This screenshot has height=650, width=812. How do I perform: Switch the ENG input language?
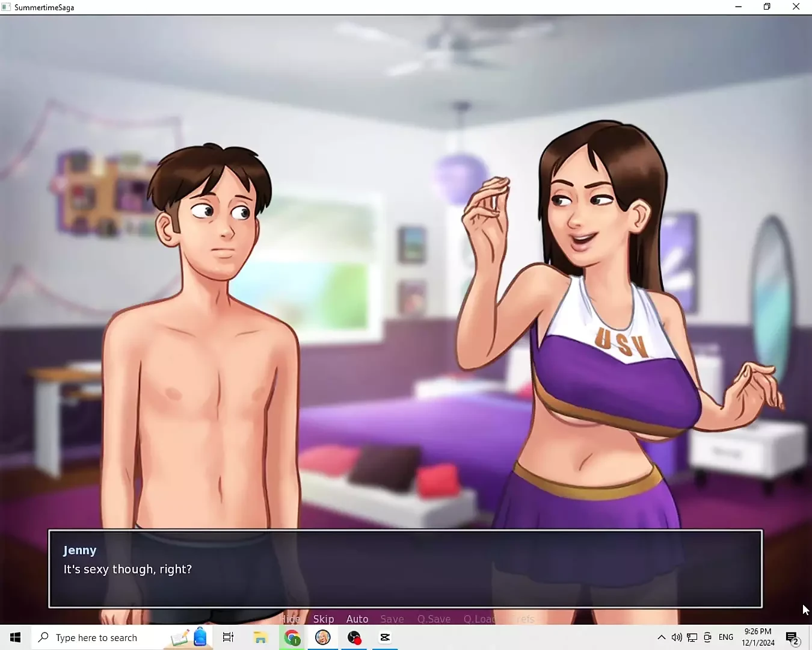[x=726, y=637]
